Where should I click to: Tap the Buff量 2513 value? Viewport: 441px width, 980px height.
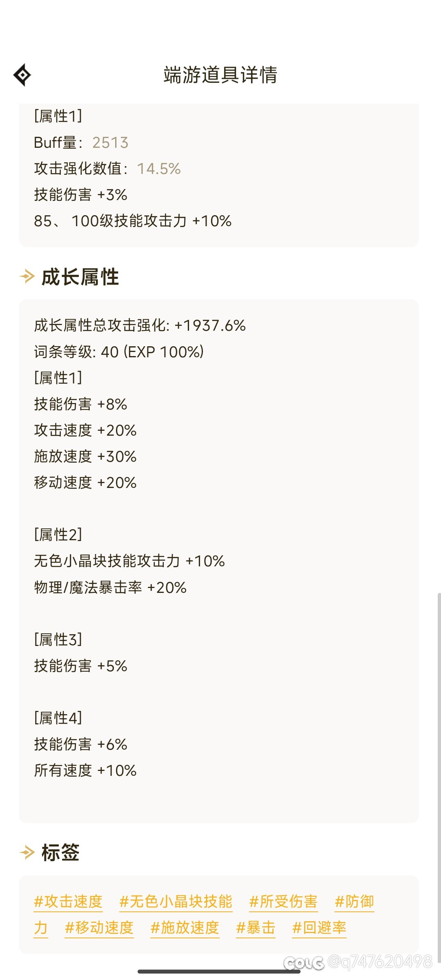point(110,143)
